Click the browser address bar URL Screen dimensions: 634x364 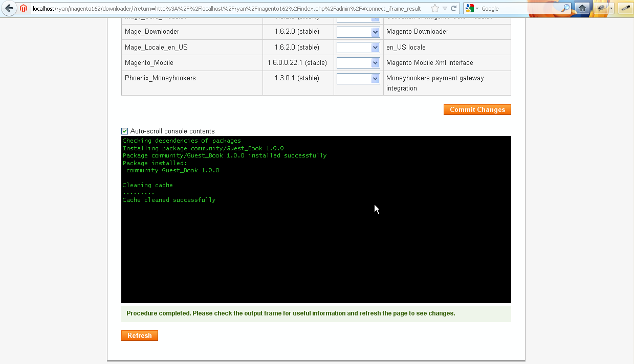[x=225, y=8]
